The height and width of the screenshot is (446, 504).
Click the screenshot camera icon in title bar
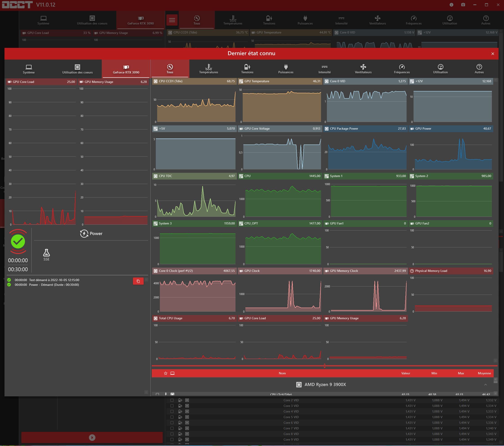coord(463,5)
